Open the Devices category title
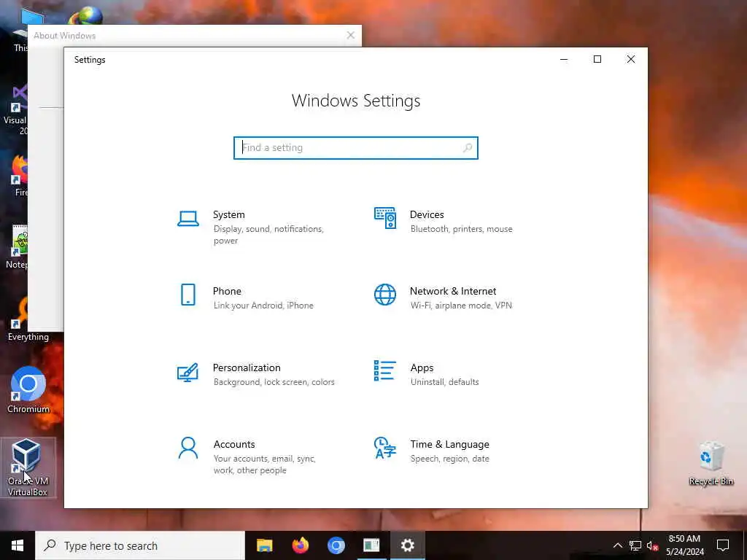This screenshot has width=747, height=560. (x=427, y=215)
